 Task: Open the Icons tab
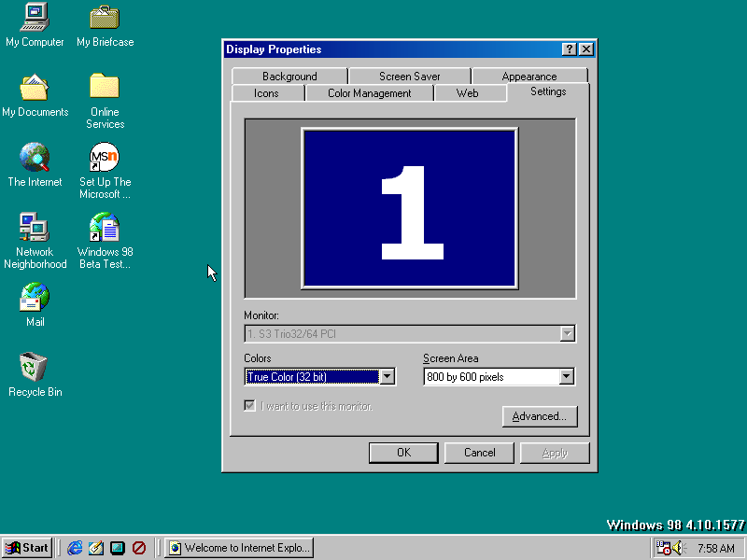coord(267,93)
